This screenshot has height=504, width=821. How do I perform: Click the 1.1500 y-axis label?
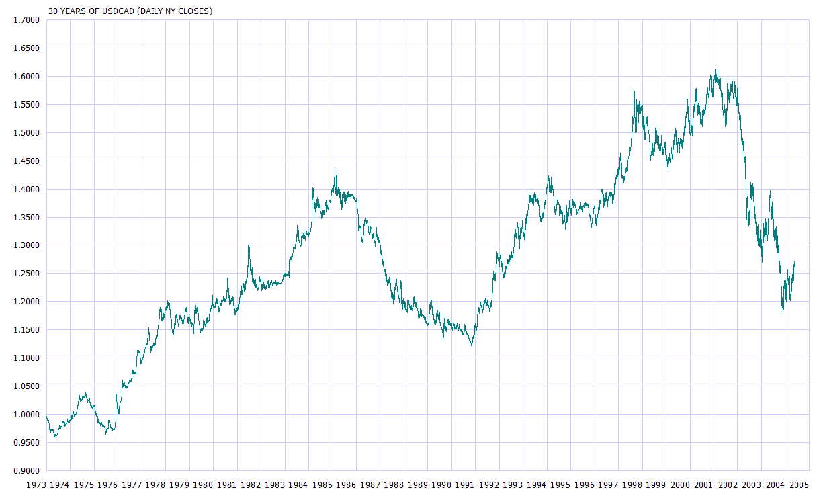tap(27, 330)
